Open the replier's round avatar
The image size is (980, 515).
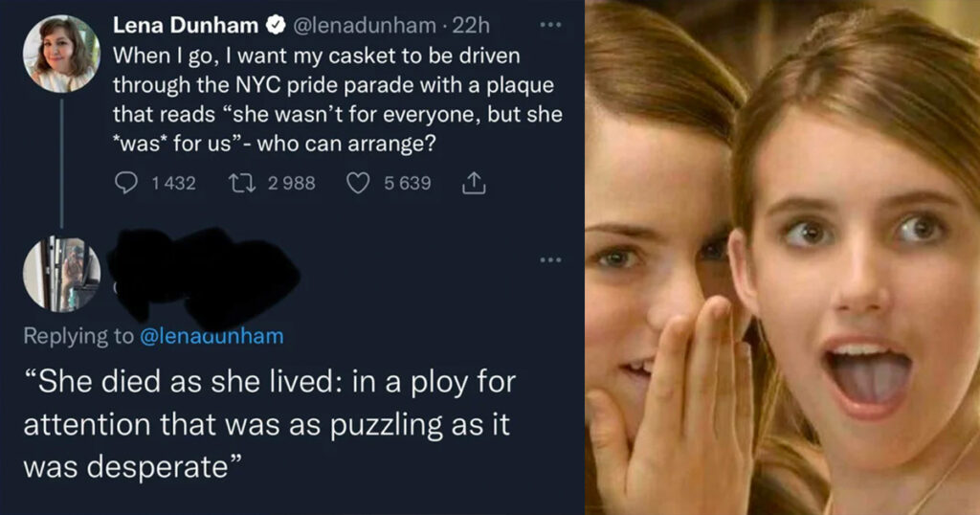tap(61, 274)
